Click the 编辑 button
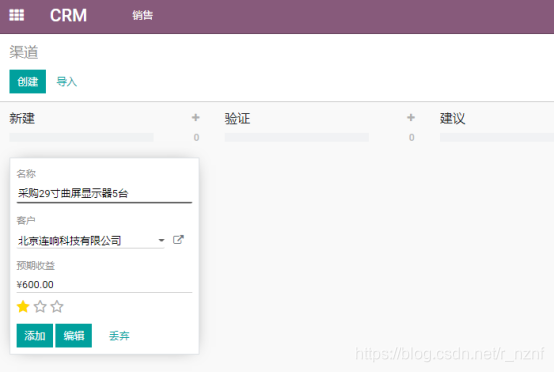 (x=73, y=336)
